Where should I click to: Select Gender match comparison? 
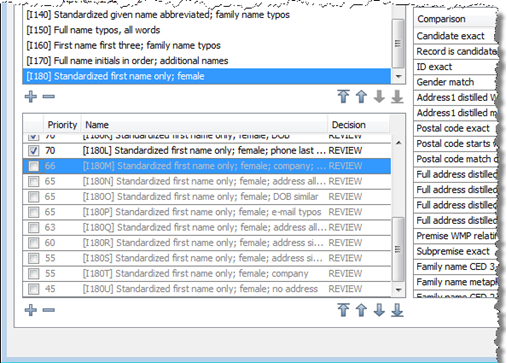456,82
